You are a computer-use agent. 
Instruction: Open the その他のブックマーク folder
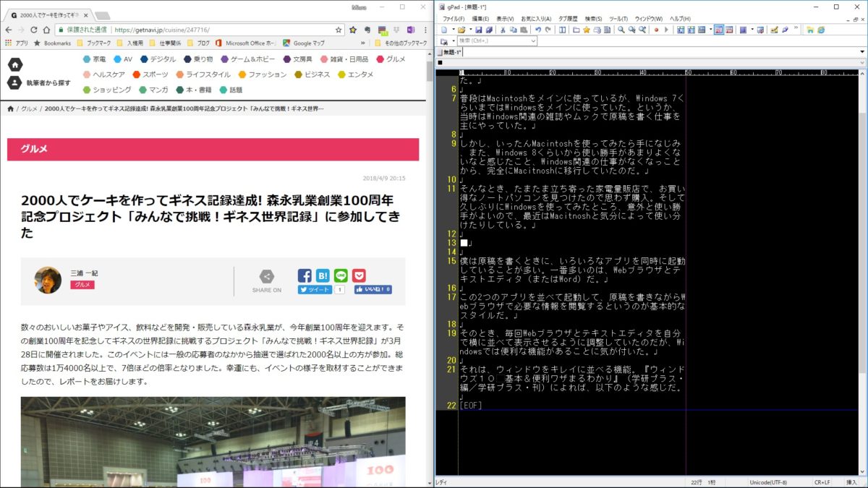[x=400, y=43]
